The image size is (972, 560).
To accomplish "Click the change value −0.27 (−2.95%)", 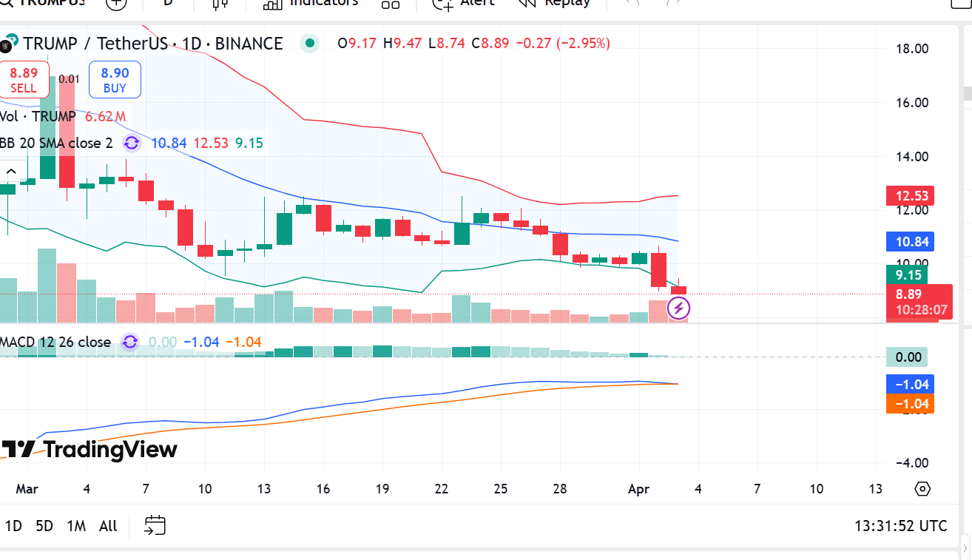I will pyautogui.click(x=562, y=44).
